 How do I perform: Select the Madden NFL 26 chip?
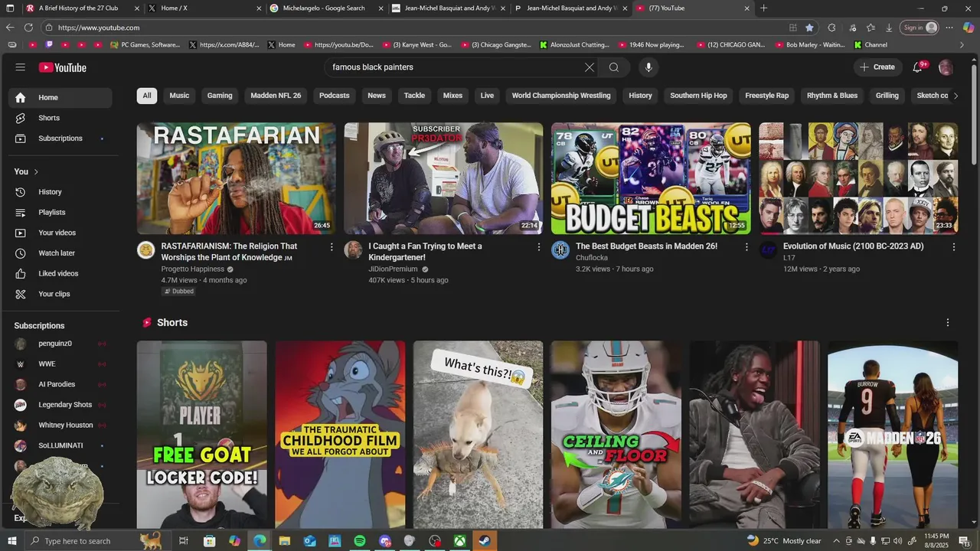[x=276, y=96]
